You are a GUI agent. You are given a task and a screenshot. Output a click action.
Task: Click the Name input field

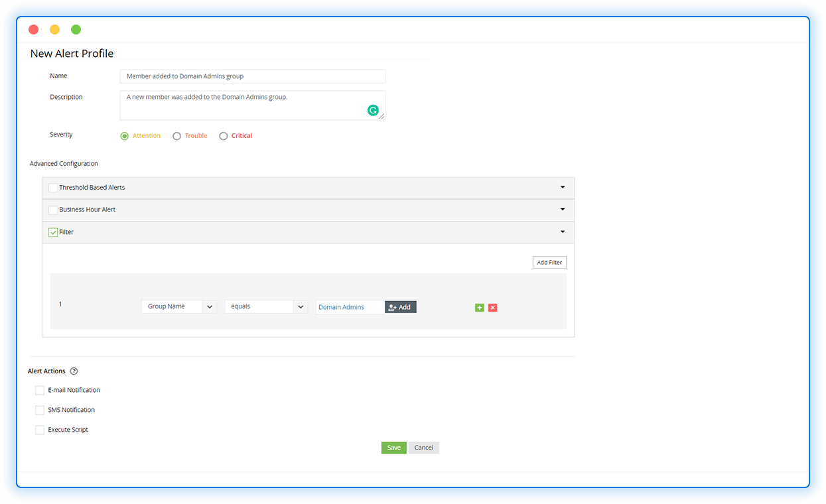[252, 76]
